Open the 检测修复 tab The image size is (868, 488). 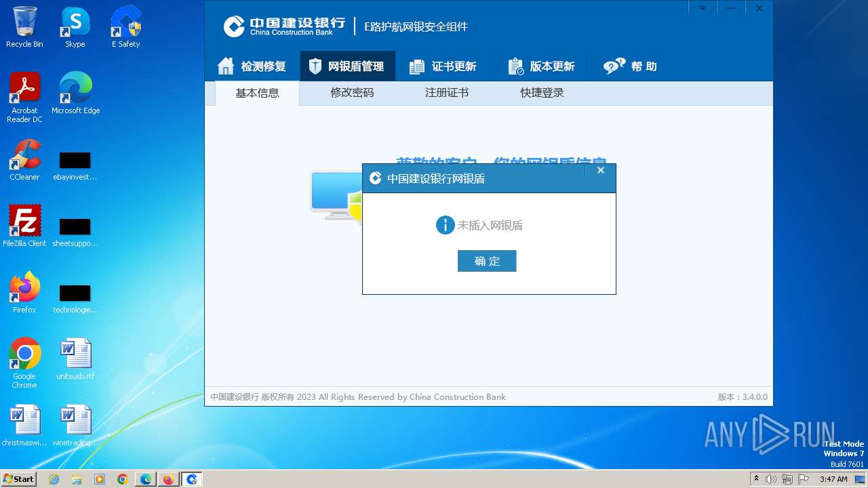click(252, 66)
